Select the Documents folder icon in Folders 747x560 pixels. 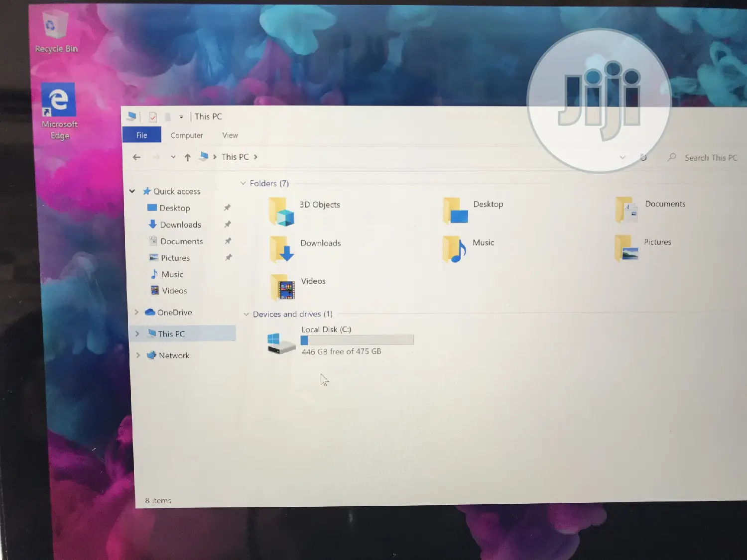626,210
